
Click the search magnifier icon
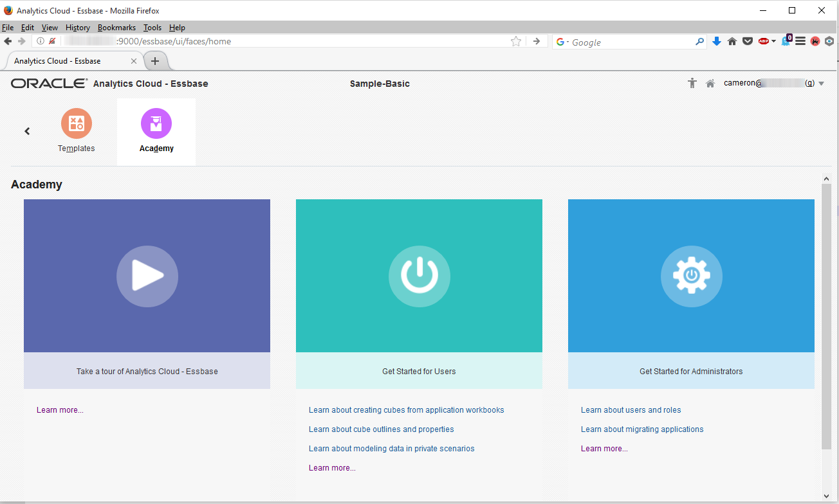[700, 42]
